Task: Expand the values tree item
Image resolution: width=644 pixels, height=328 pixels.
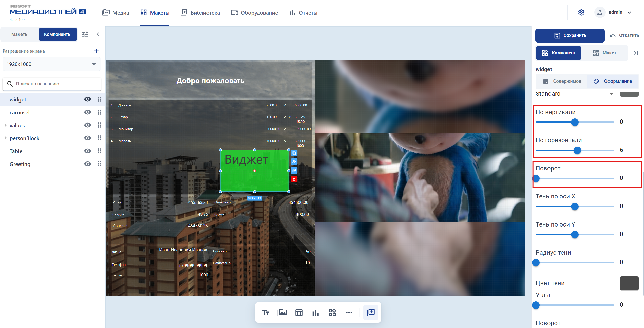Action: coord(6,125)
